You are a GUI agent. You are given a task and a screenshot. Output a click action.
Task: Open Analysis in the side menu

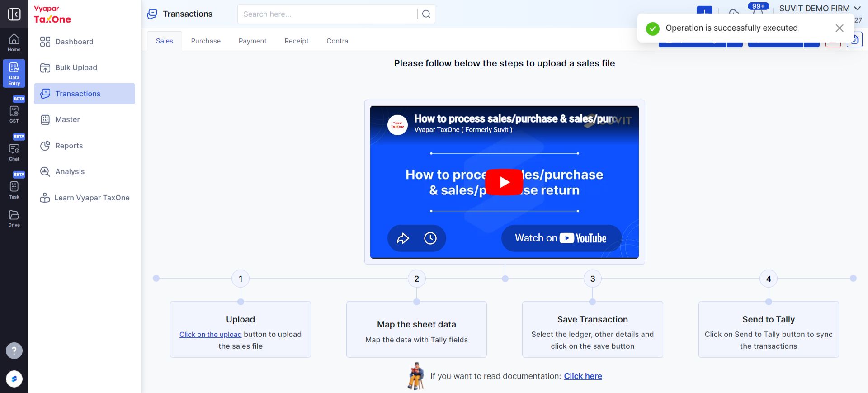(85, 172)
